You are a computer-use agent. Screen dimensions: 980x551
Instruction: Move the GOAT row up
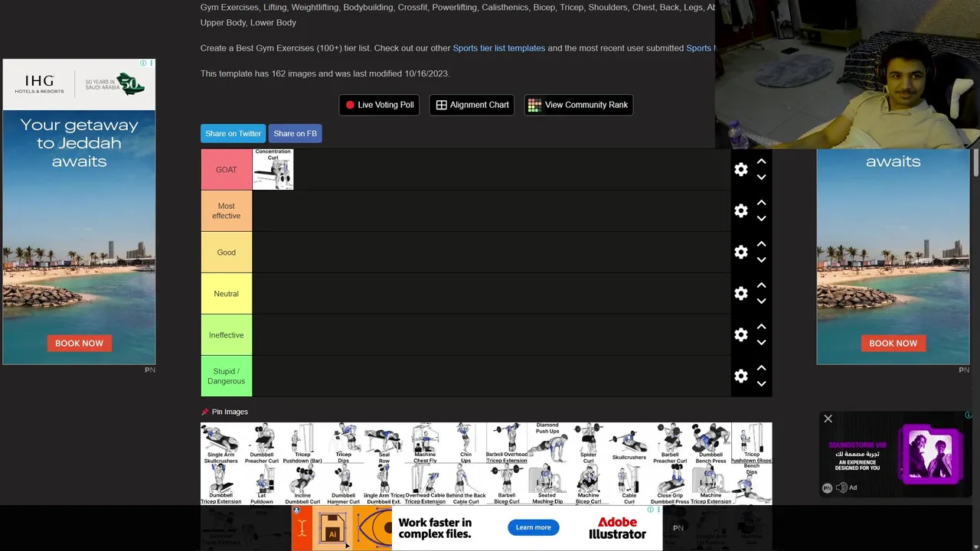coord(761,161)
